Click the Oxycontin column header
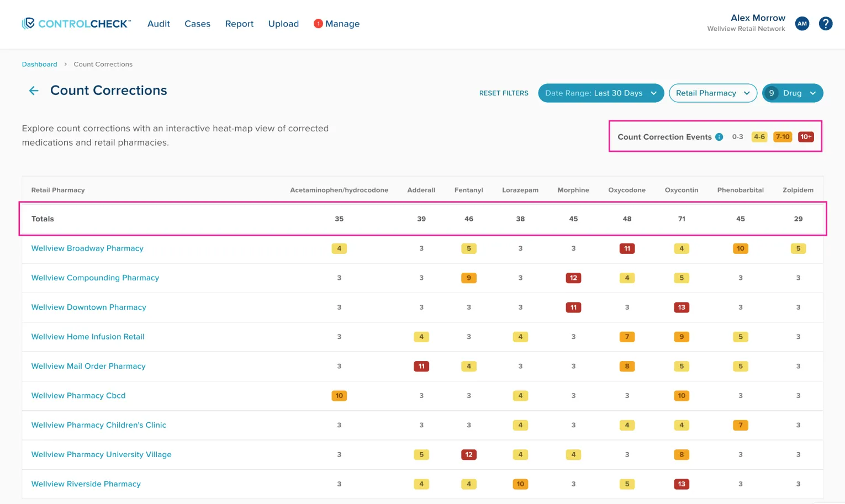 click(682, 190)
